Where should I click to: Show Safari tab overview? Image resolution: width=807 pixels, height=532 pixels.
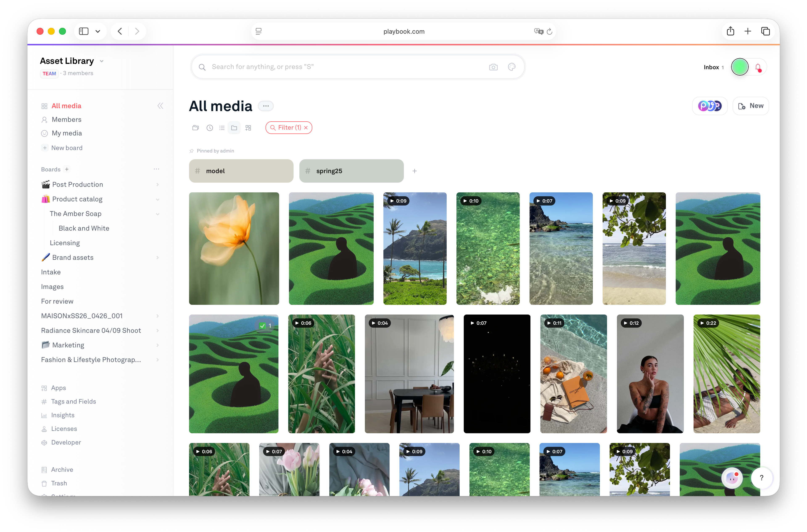click(x=766, y=31)
